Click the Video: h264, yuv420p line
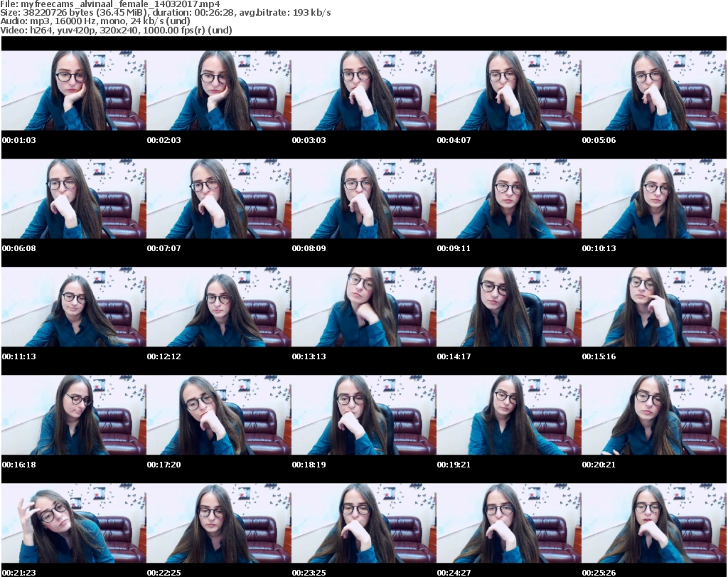This screenshot has width=728, height=577. pos(116,30)
